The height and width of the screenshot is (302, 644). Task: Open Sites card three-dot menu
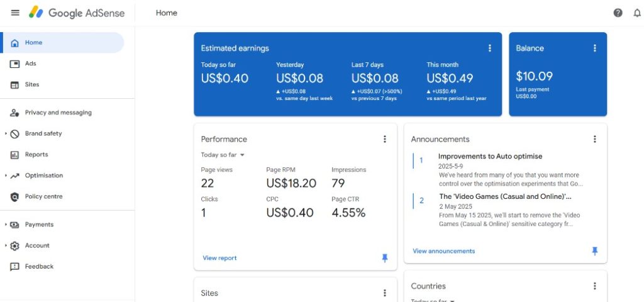(385, 293)
